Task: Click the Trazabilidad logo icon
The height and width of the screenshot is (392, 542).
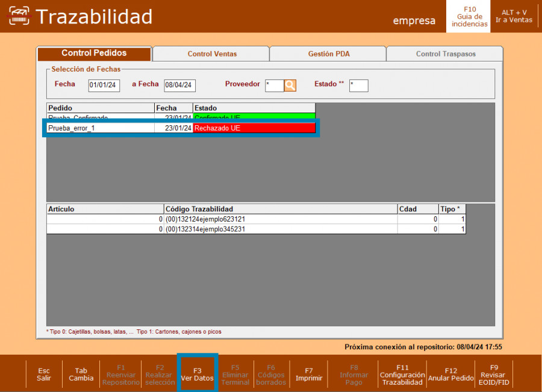Action: tap(18, 16)
